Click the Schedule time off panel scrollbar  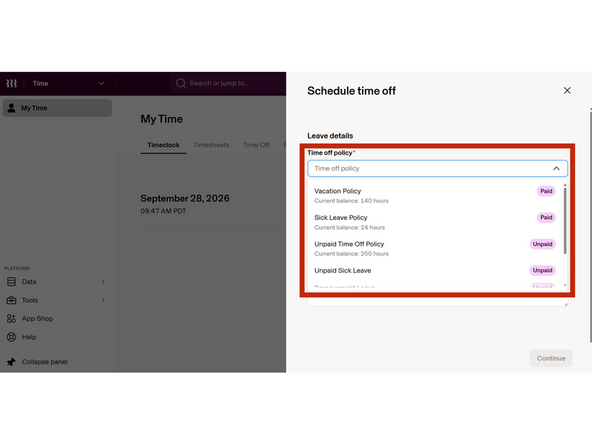(x=590, y=226)
